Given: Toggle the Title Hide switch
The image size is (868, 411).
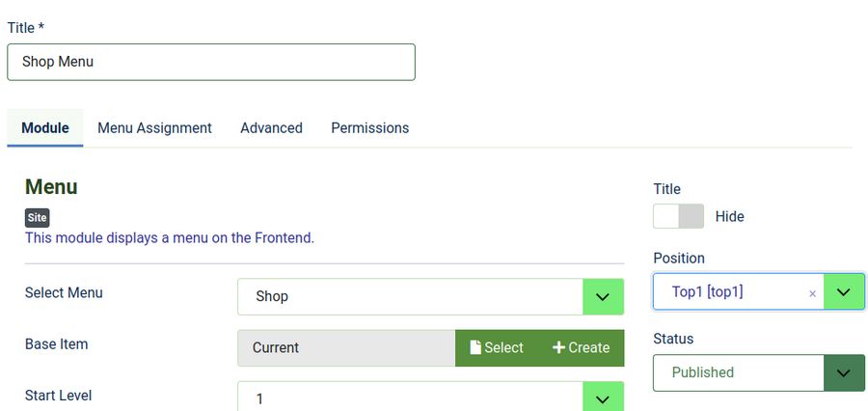Looking at the screenshot, I should pos(678,216).
